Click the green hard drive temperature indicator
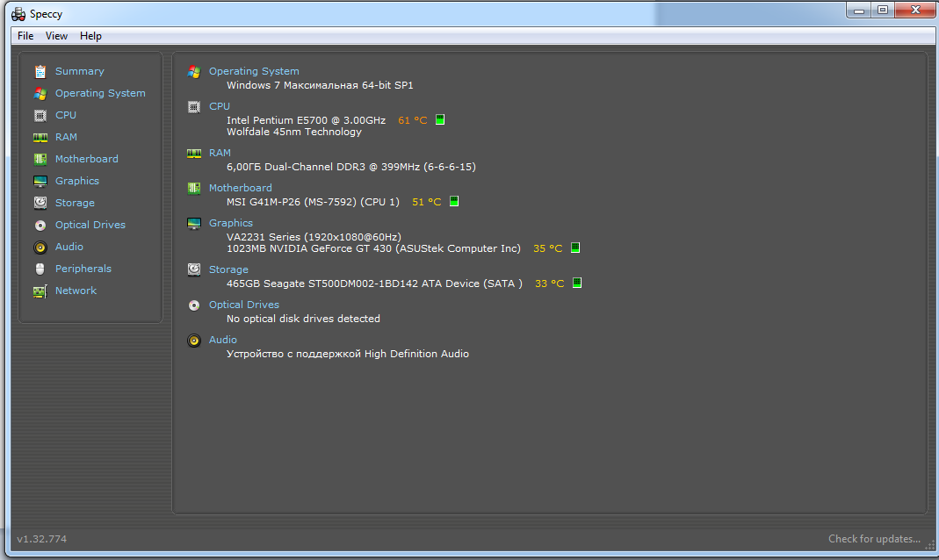The image size is (939, 560). (x=577, y=283)
